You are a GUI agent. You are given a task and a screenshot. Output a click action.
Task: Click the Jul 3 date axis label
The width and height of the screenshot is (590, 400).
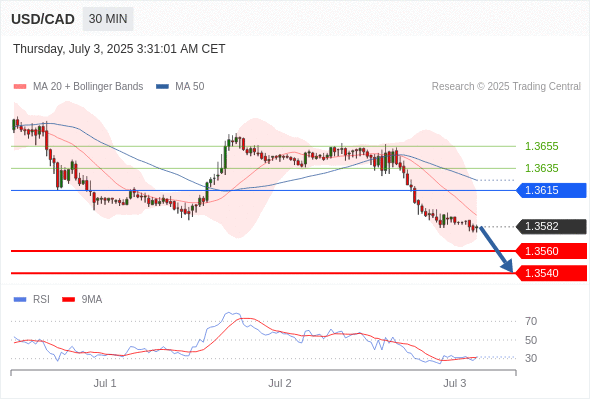[x=455, y=383]
